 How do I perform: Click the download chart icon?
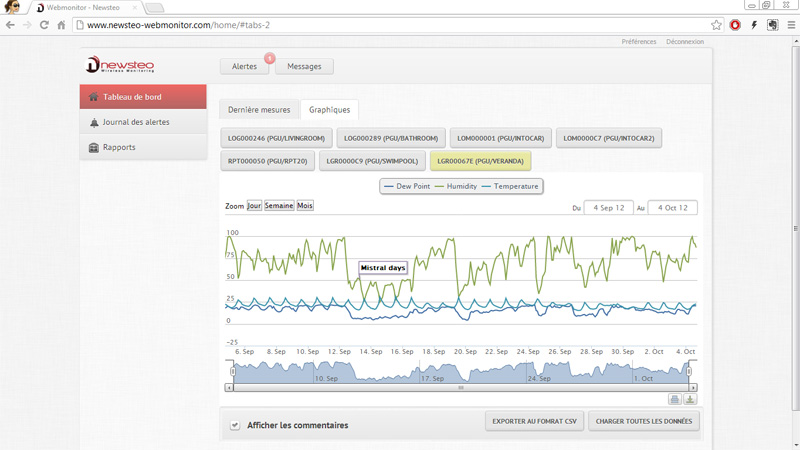pyautogui.click(x=690, y=400)
